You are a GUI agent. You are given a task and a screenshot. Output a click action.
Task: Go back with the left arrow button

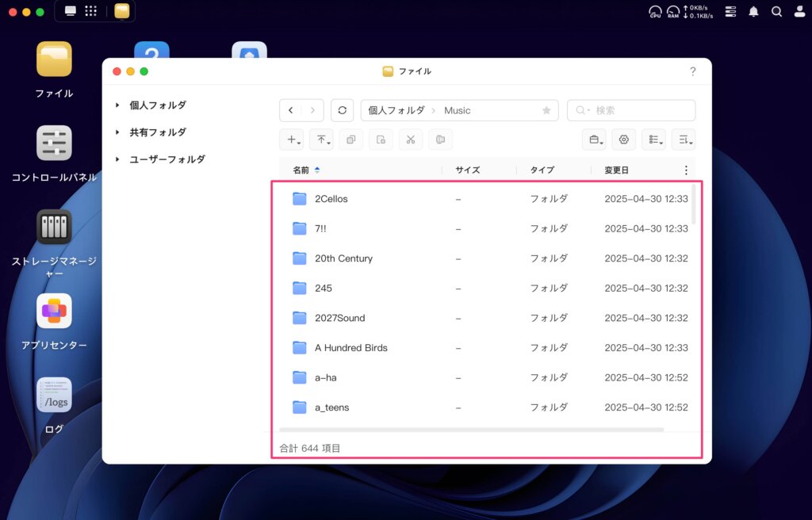click(x=291, y=110)
